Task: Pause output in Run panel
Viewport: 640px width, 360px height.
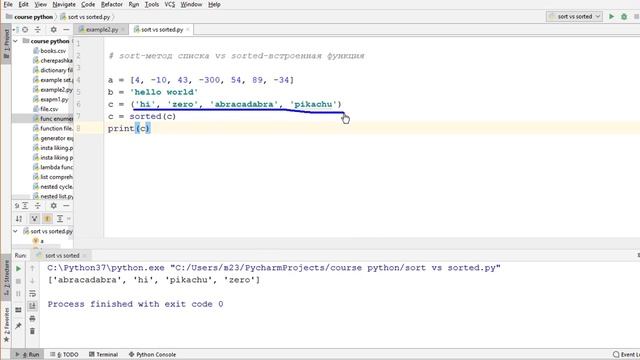Action: tap(18, 293)
